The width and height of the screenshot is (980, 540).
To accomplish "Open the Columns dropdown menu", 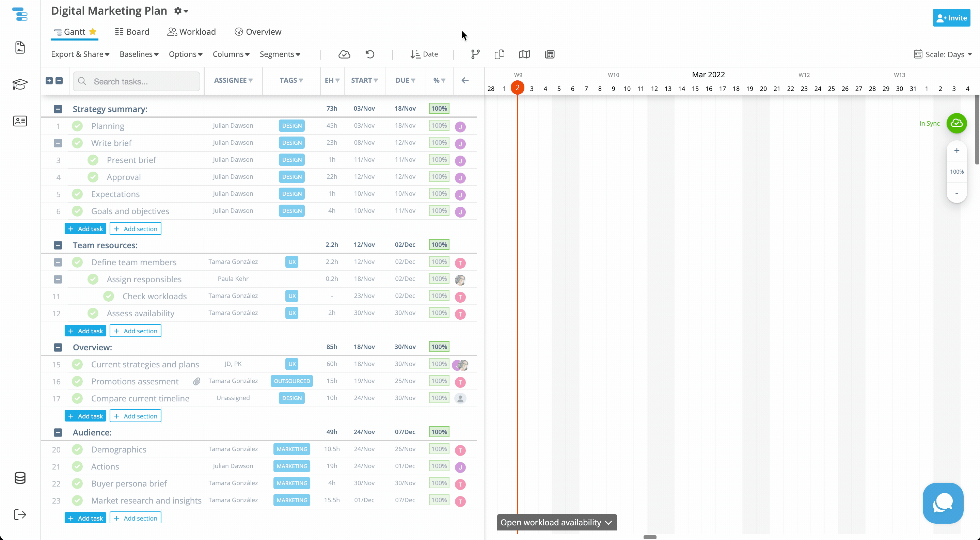I will 231,54.
